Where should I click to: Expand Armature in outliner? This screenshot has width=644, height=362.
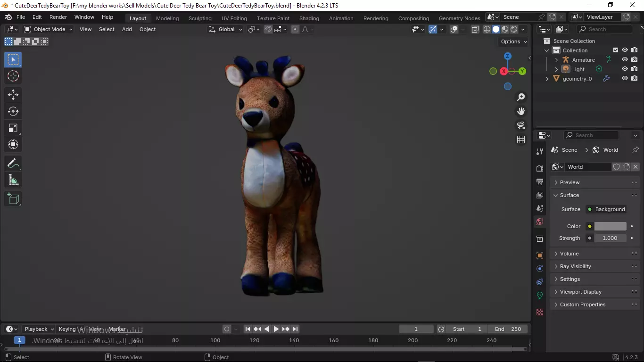556,60
